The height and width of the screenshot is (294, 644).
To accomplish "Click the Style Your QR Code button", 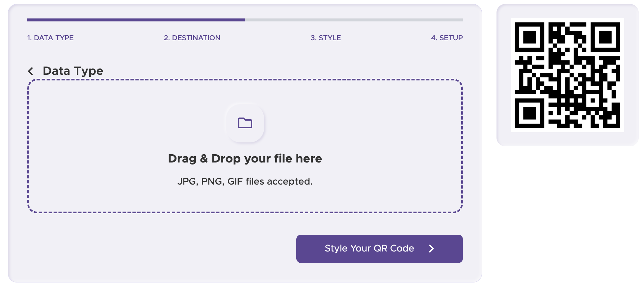I will pyautogui.click(x=379, y=249).
